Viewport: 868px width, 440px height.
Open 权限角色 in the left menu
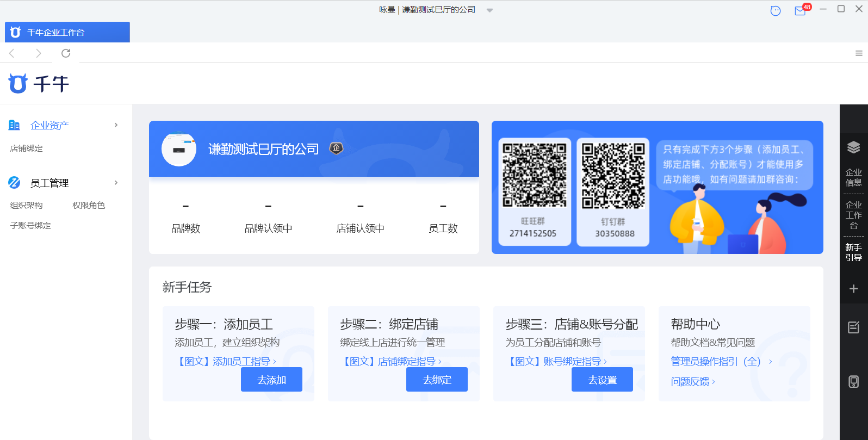[x=89, y=205]
